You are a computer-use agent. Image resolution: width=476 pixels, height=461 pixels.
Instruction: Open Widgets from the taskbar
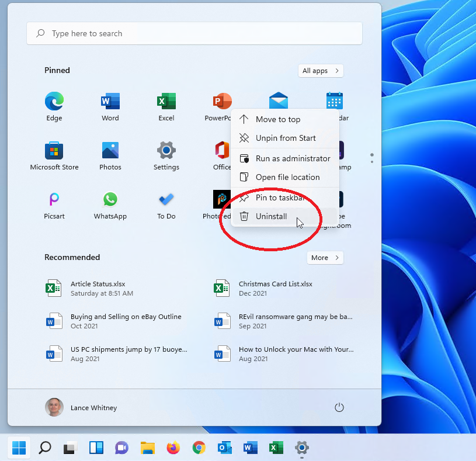(96, 448)
